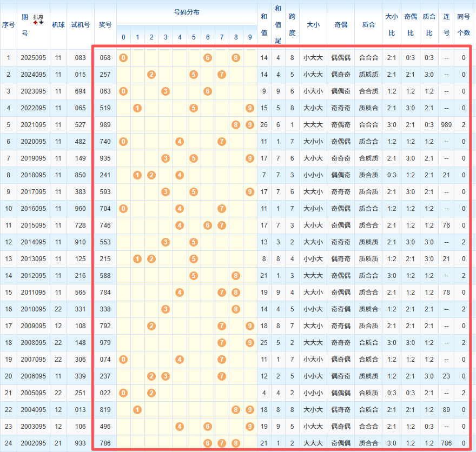Click the 跨度 column header

click(x=292, y=24)
